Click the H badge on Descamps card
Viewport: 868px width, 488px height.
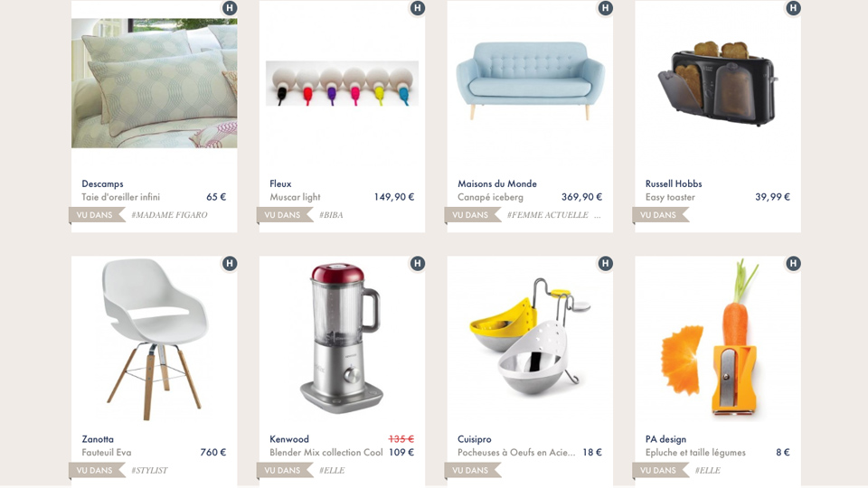tap(230, 8)
